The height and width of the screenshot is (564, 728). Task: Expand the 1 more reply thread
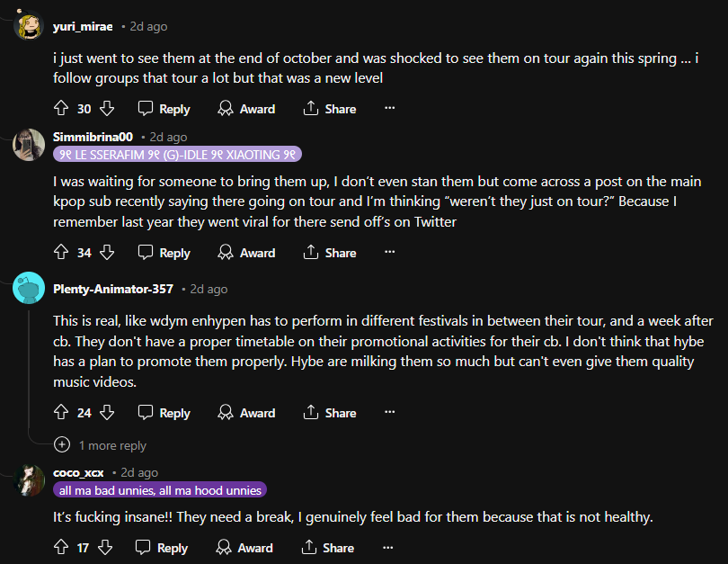pyautogui.click(x=102, y=445)
